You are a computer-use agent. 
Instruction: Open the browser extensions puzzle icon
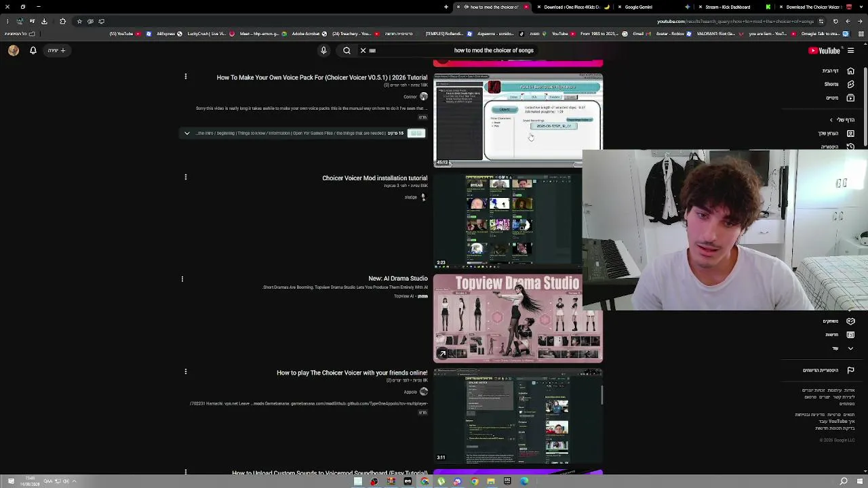63,21
